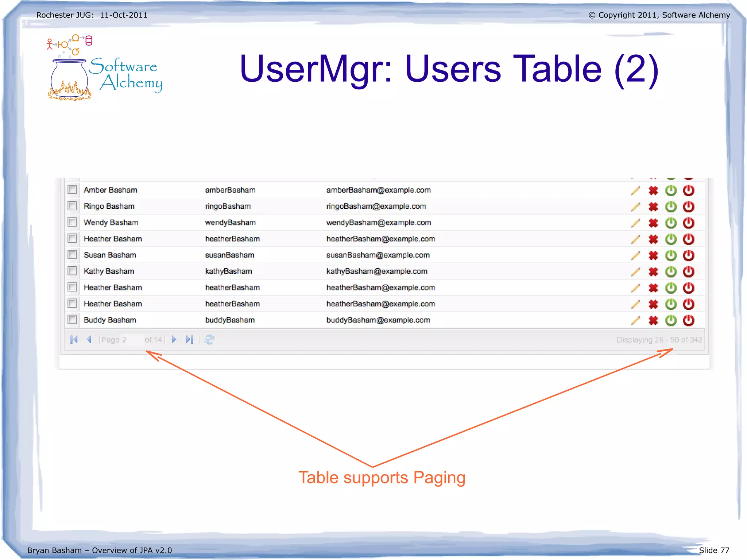
Task: Turn off Susan Basham with the red power icon
Action: (x=689, y=255)
